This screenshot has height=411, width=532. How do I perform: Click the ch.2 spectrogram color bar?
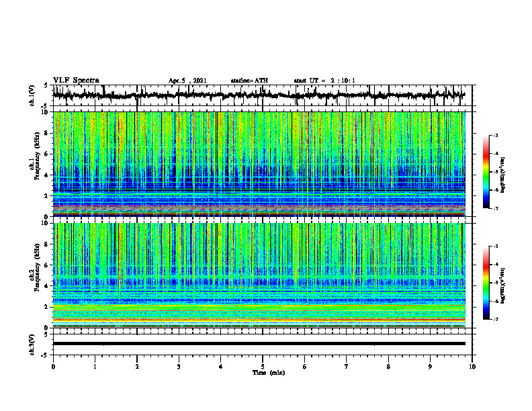[486, 283]
